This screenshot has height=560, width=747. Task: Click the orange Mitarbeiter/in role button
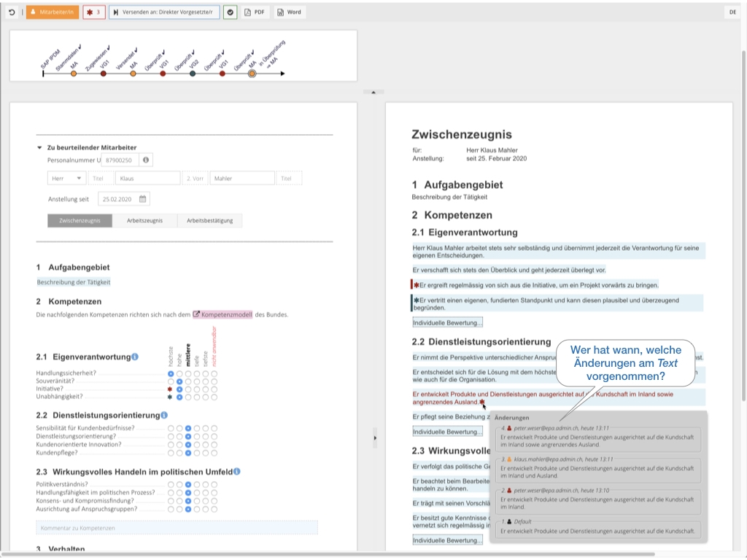point(53,12)
